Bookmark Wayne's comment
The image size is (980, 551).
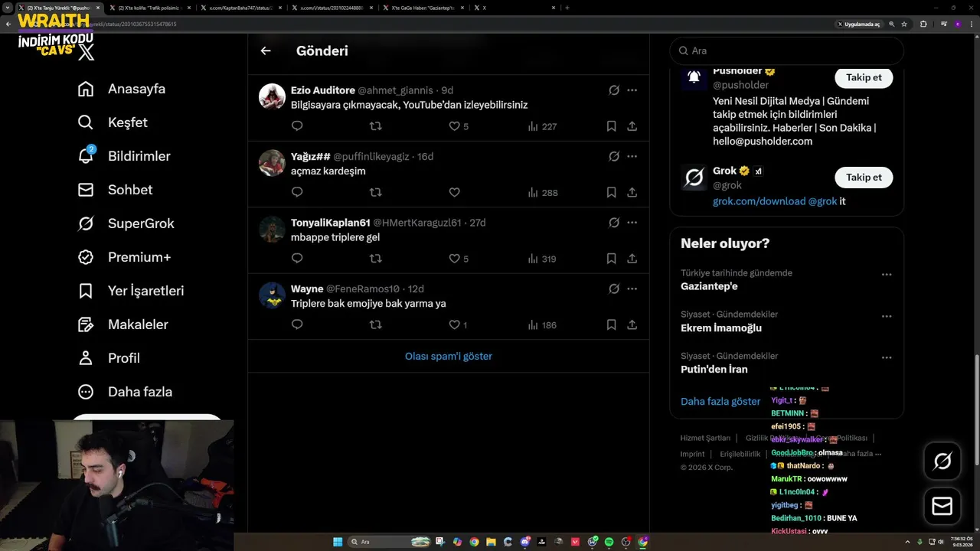pyautogui.click(x=611, y=325)
